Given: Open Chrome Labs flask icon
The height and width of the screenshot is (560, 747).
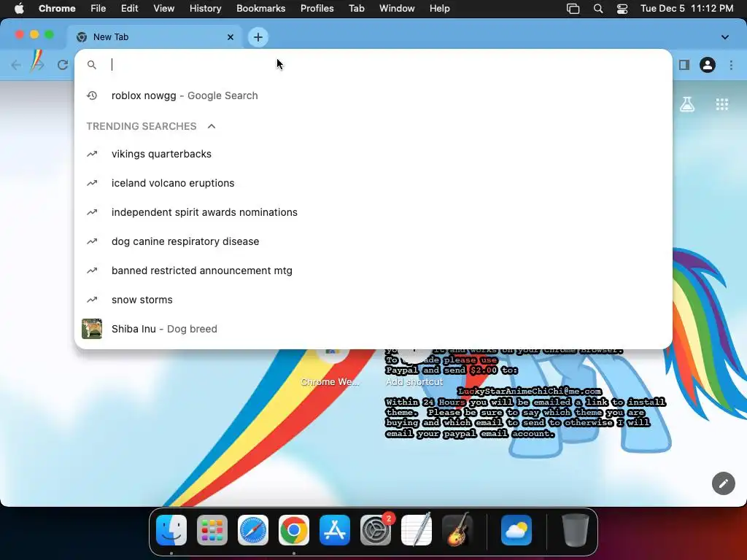Looking at the screenshot, I should [x=687, y=104].
